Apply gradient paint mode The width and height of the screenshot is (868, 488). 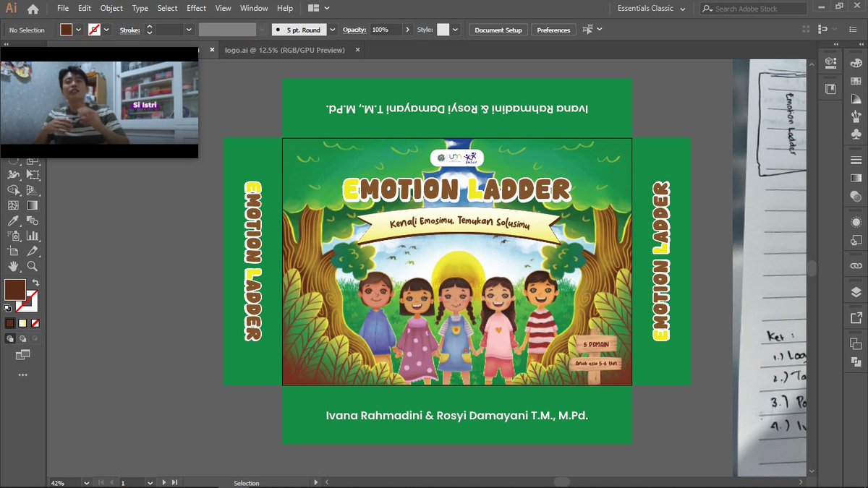(x=22, y=323)
